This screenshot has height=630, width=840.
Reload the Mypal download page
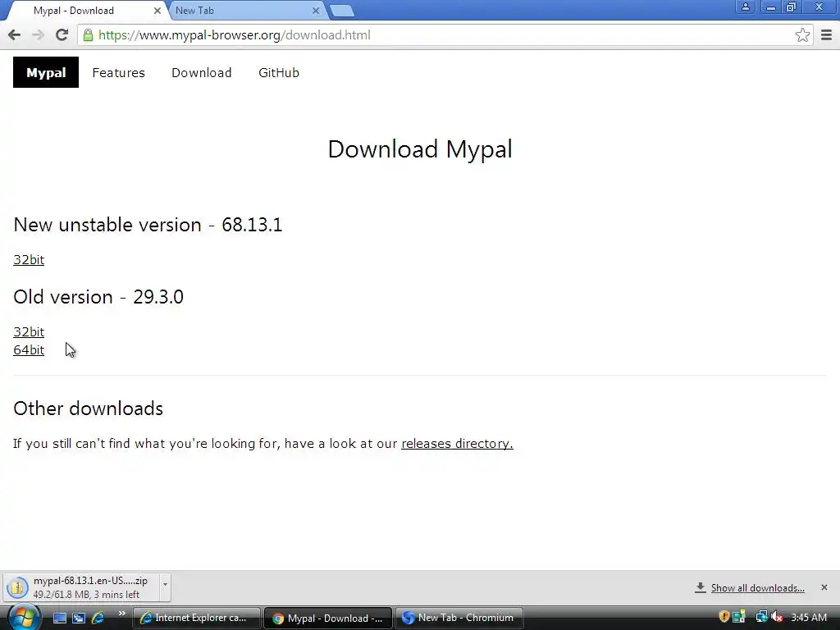[x=62, y=35]
